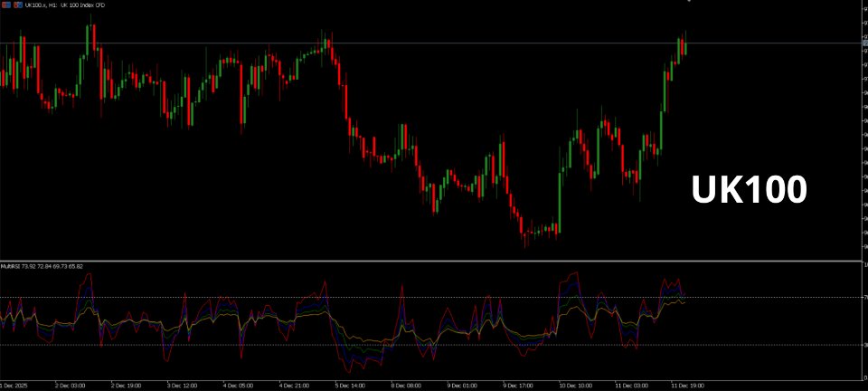Click the 1 Dec 2025 date label
The height and width of the screenshot is (391, 868).
click(14, 385)
